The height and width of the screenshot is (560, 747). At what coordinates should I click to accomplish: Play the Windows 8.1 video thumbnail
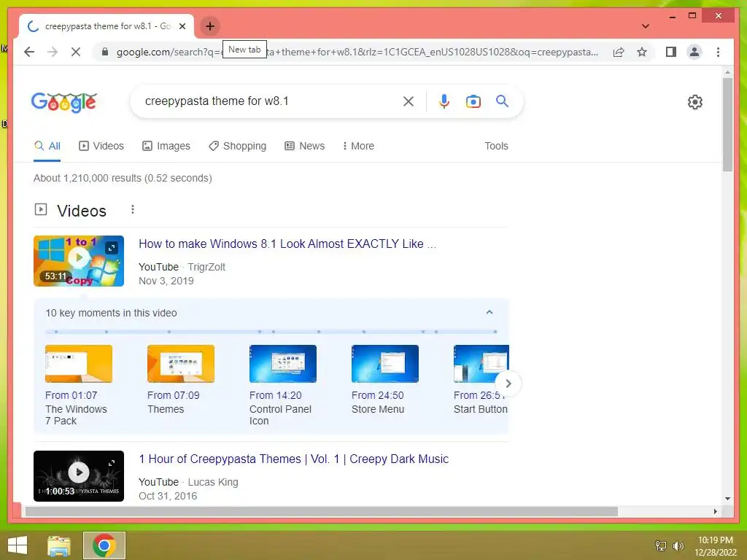[x=79, y=261]
